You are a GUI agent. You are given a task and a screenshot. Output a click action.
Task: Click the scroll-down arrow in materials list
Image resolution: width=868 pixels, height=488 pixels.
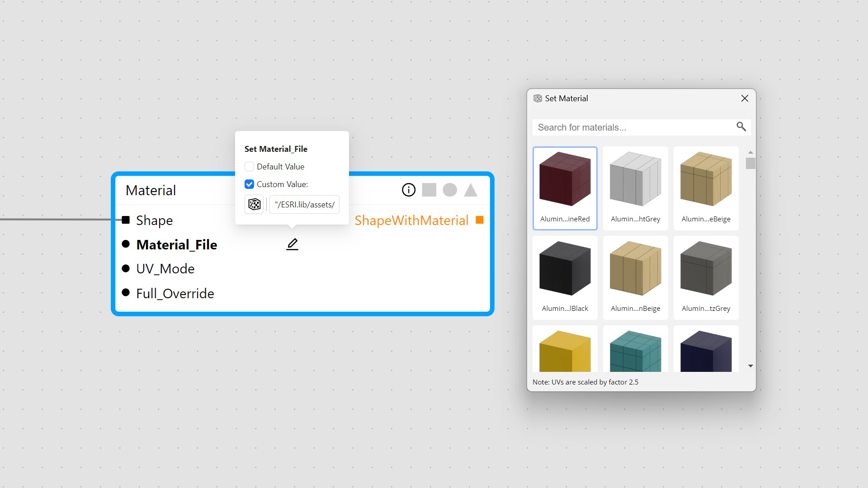pyautogui.click(x=750, y=366)
